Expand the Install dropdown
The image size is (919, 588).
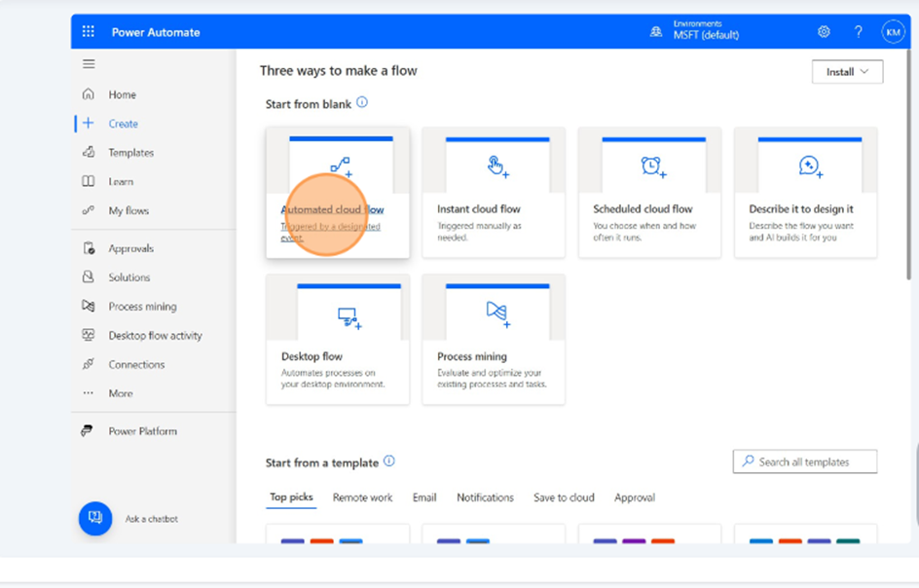click(847, 72)
